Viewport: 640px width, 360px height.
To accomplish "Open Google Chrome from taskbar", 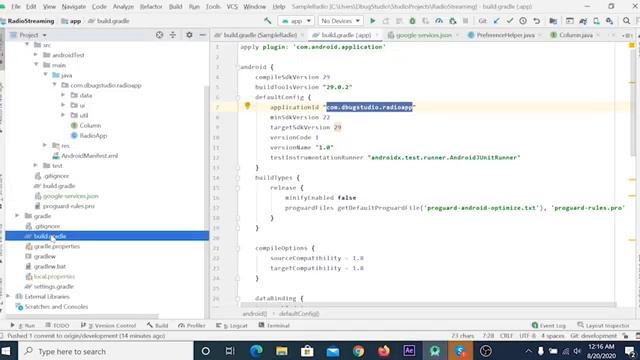I will pyautogui.click(x=358, y=351).
